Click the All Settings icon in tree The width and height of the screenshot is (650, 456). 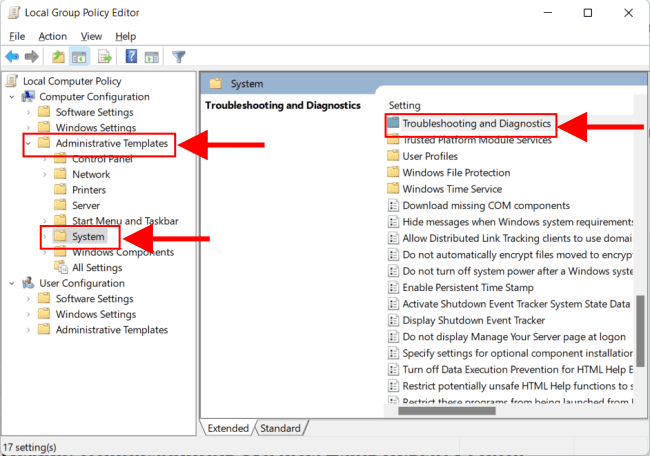61,267
